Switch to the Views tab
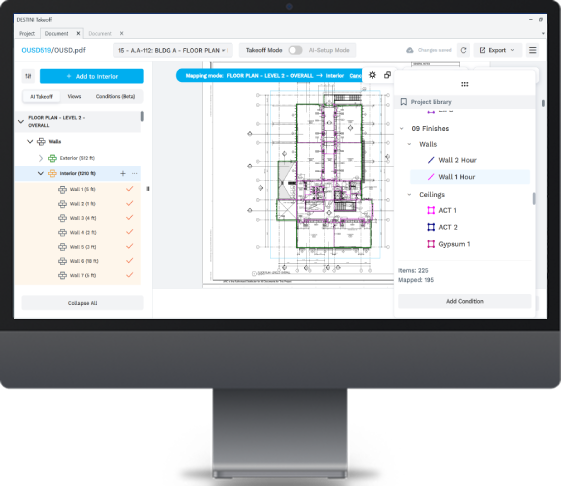561x486 pixels. [x=74, y=97]
